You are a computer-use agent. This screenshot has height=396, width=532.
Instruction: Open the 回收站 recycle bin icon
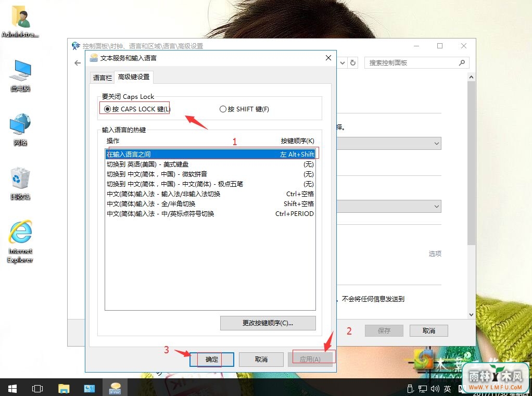20,183
